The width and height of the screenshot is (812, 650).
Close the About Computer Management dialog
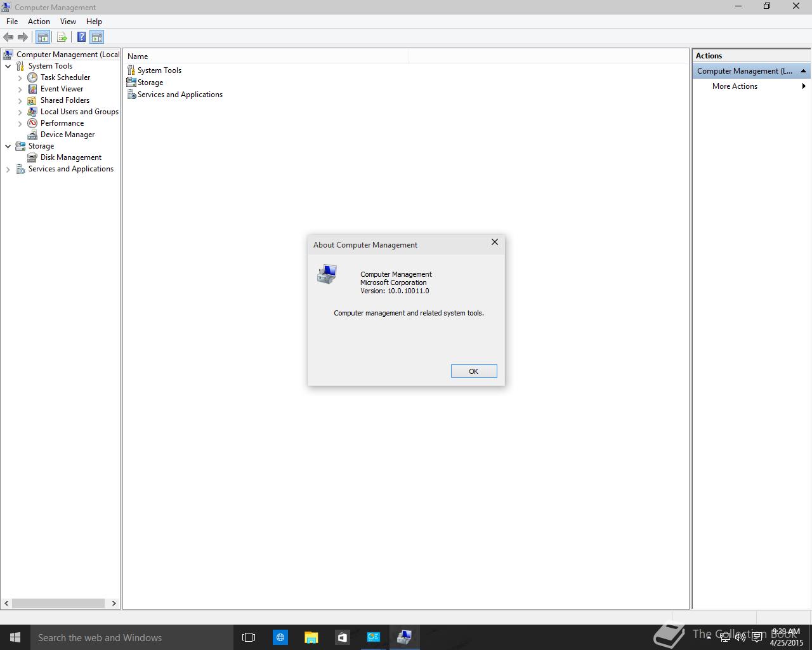(495, 242)
